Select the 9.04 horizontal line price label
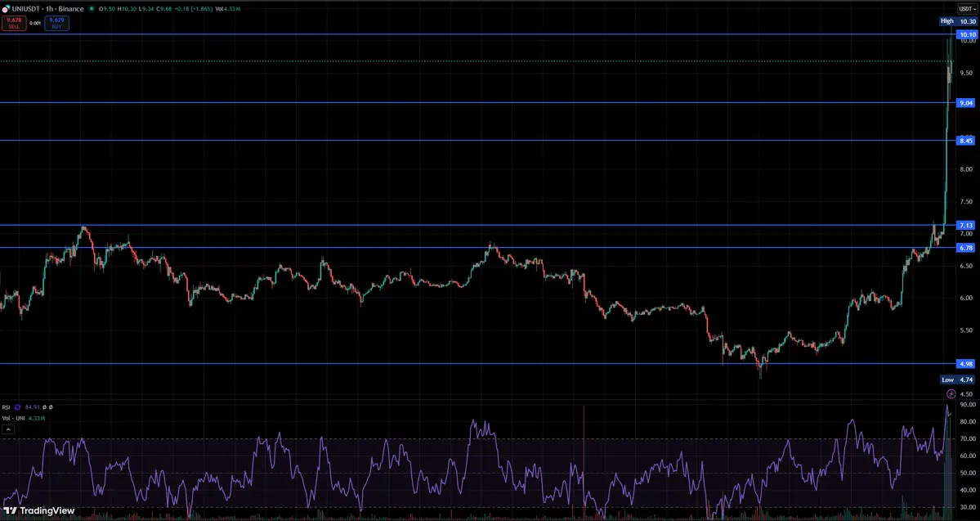 (965, 103)
